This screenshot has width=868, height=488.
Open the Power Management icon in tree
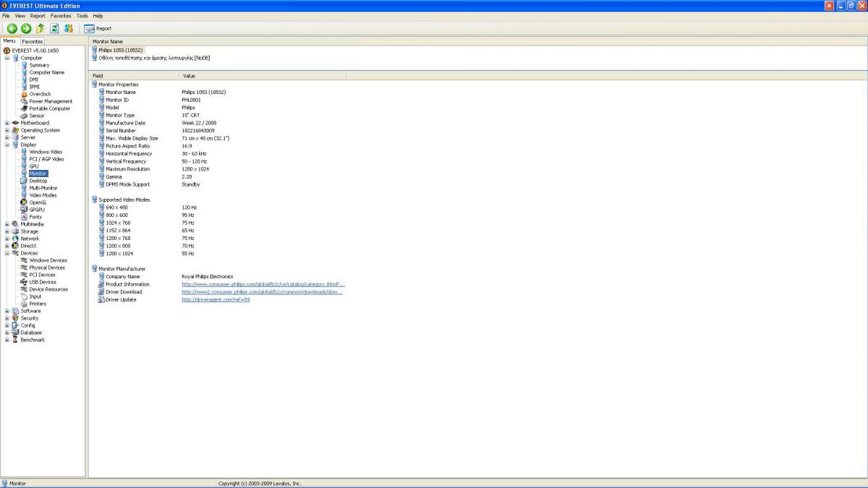coord(24,101)
